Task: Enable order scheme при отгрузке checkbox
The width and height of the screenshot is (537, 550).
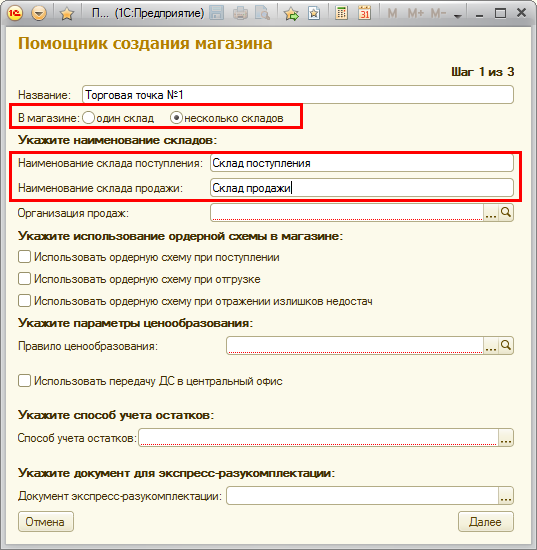Action: (24, 279)
